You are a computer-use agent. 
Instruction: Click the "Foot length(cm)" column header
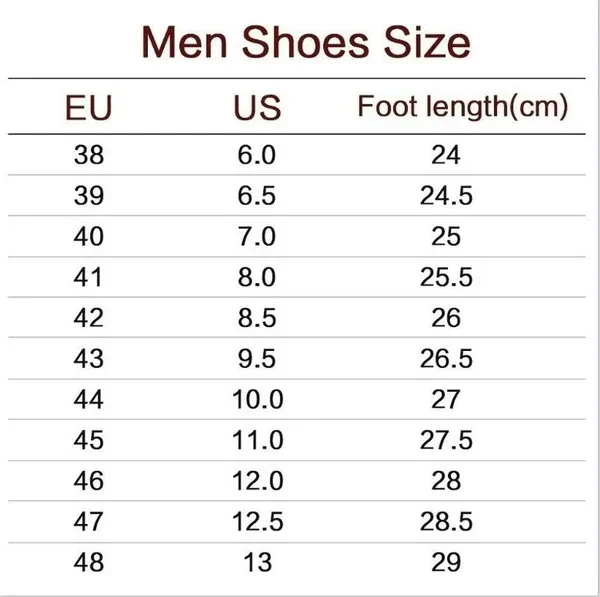[x=463, y=105]
